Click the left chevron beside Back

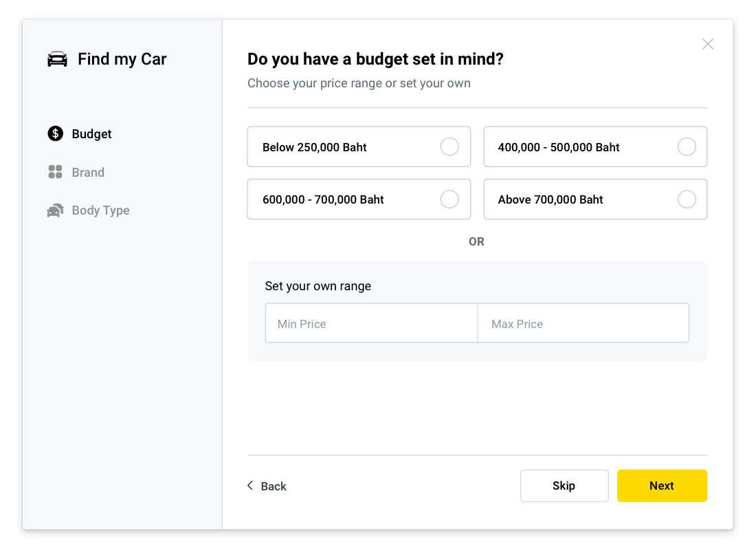250,486
